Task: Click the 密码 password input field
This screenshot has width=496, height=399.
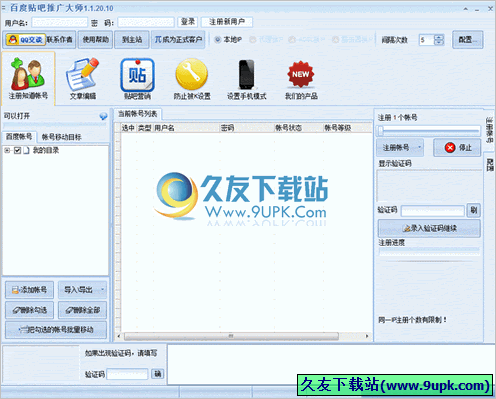Action: click(x=146, y=22)
